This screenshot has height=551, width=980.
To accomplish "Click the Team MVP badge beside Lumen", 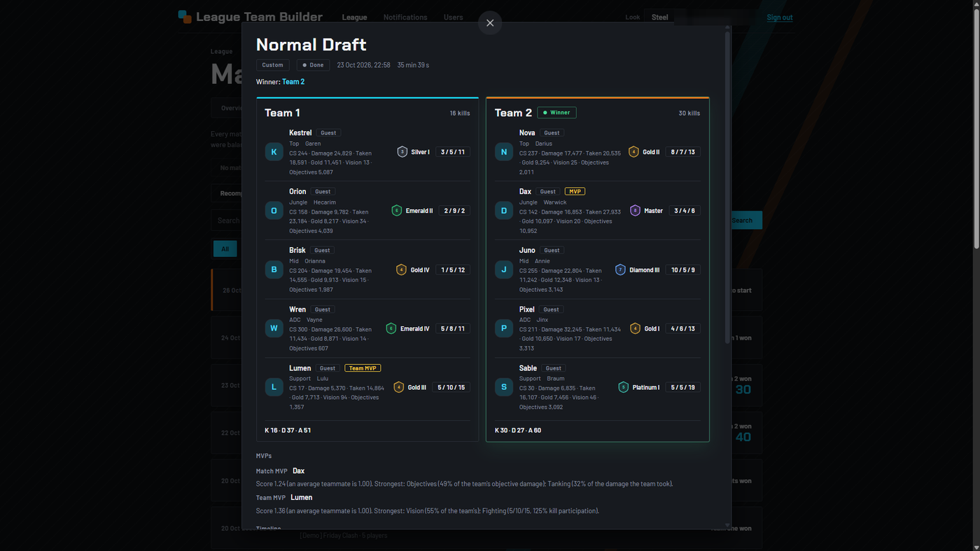I will [x=363, y=368].
